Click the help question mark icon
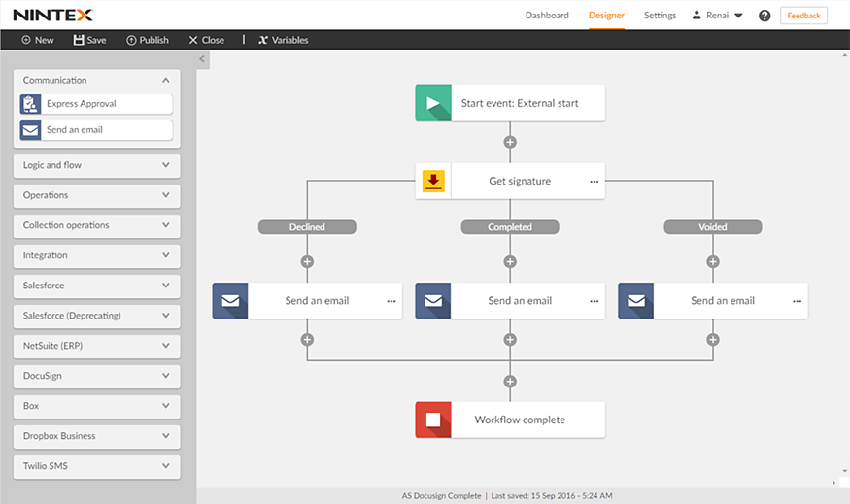 [x=765, y=16]
